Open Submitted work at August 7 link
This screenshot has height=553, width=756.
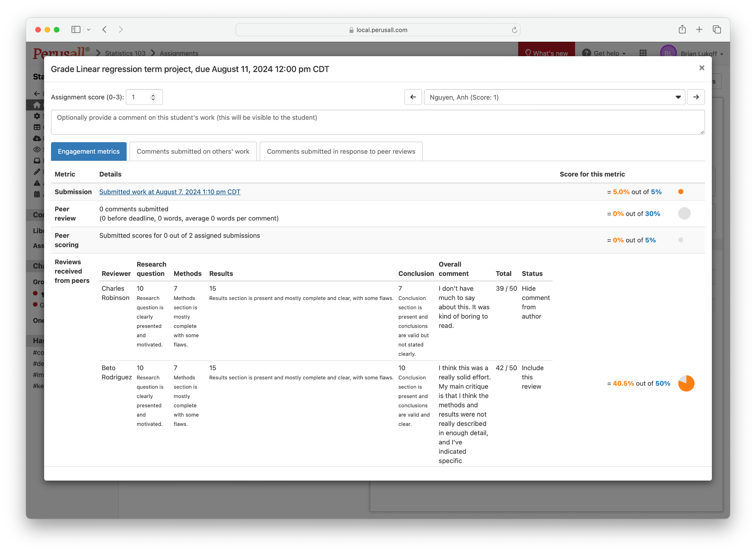[x=170, y=192]
